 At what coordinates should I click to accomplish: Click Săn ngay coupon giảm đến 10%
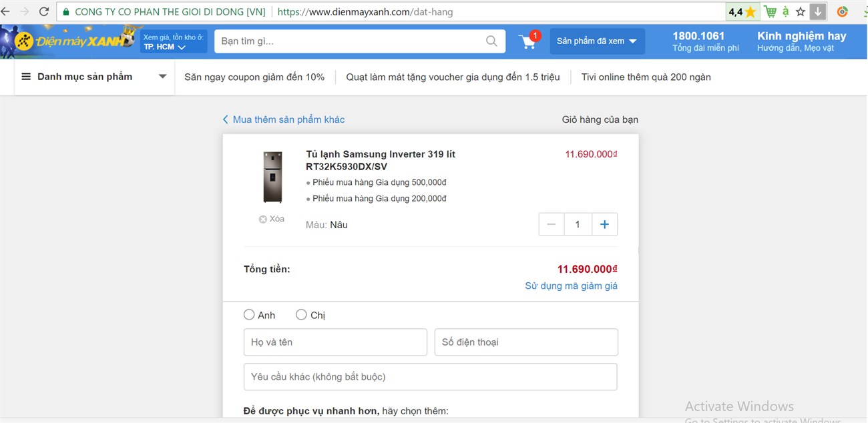coord(254,77)
